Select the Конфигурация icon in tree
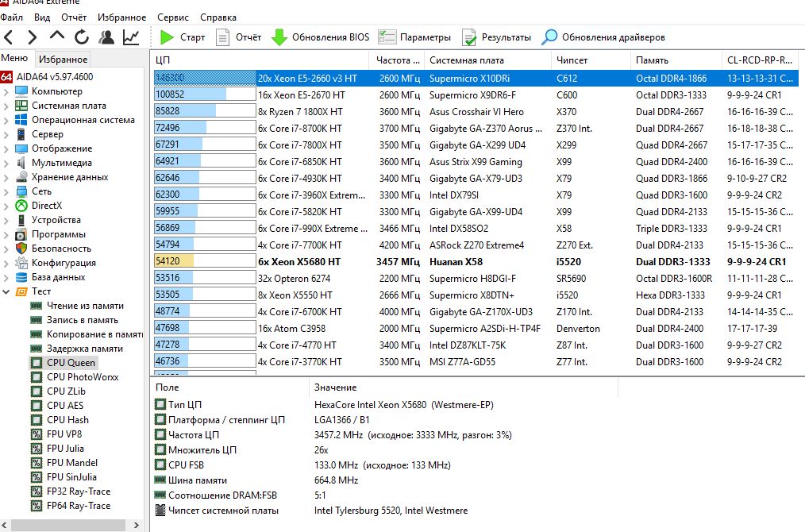805x532 pixels. (21, 263)
